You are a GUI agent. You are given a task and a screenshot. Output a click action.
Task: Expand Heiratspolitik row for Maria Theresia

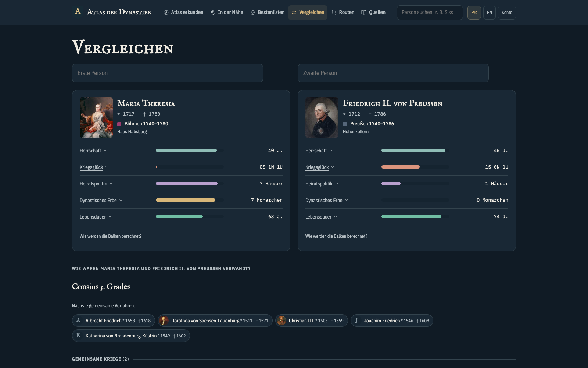tap(96, 184)
